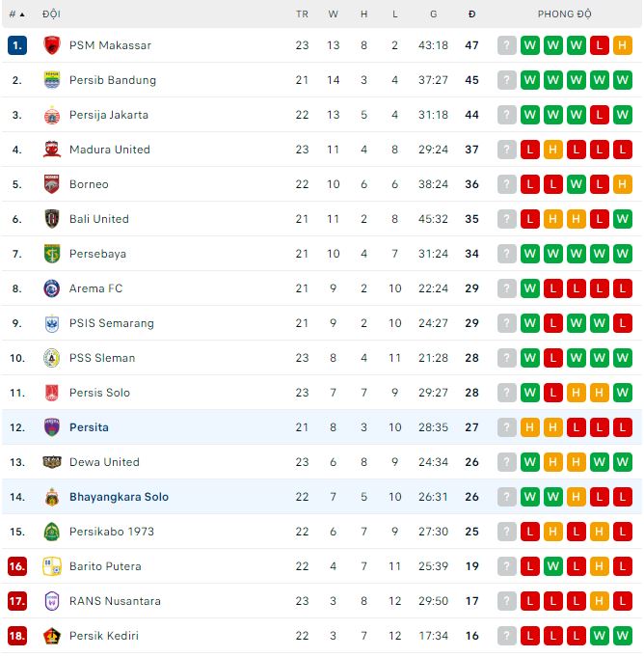Screen dimensions: 644x657
Task: Sort standings by the Đ points column
Action: click(471, 14)
